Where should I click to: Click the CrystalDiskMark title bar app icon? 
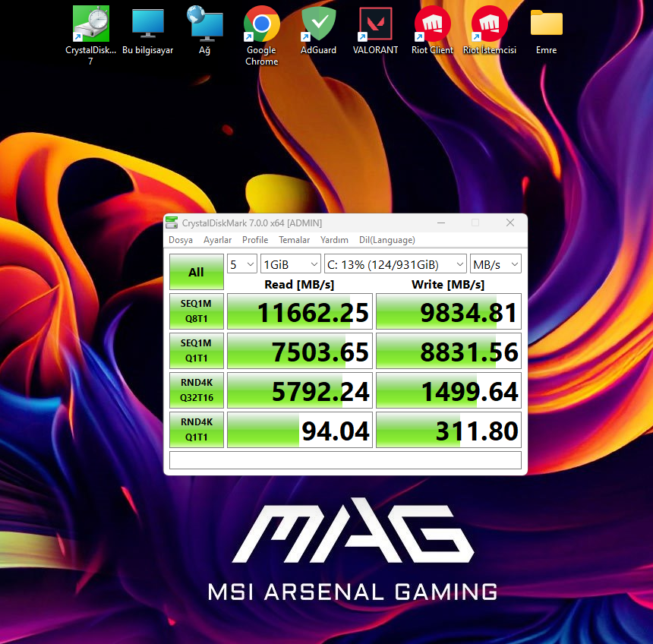pyautogui.click(x=172, y=223)
